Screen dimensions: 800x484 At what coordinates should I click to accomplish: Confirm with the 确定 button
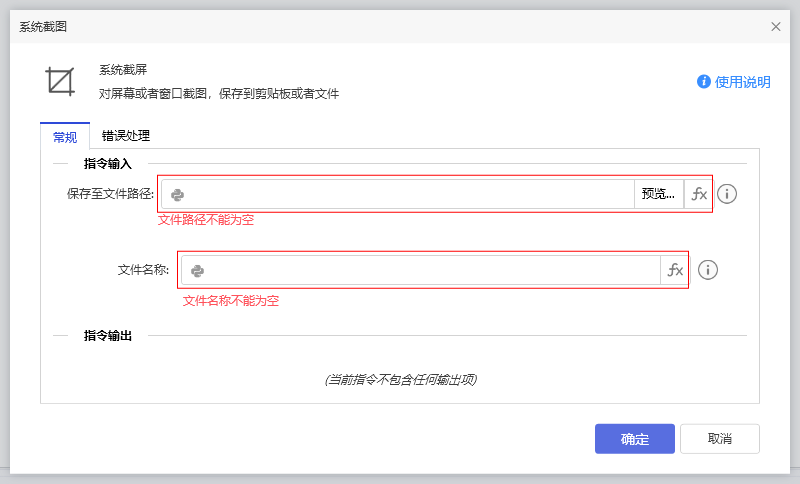point(635,439)
